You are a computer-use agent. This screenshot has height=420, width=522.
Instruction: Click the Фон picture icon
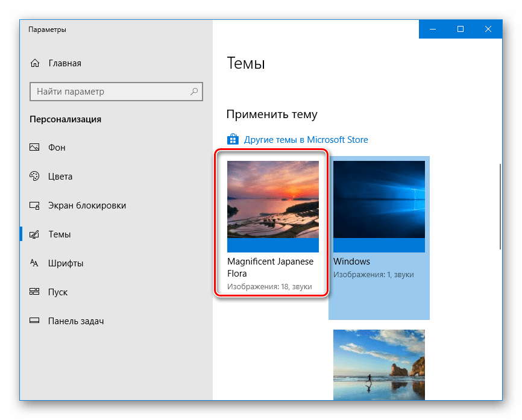point(35,148)
